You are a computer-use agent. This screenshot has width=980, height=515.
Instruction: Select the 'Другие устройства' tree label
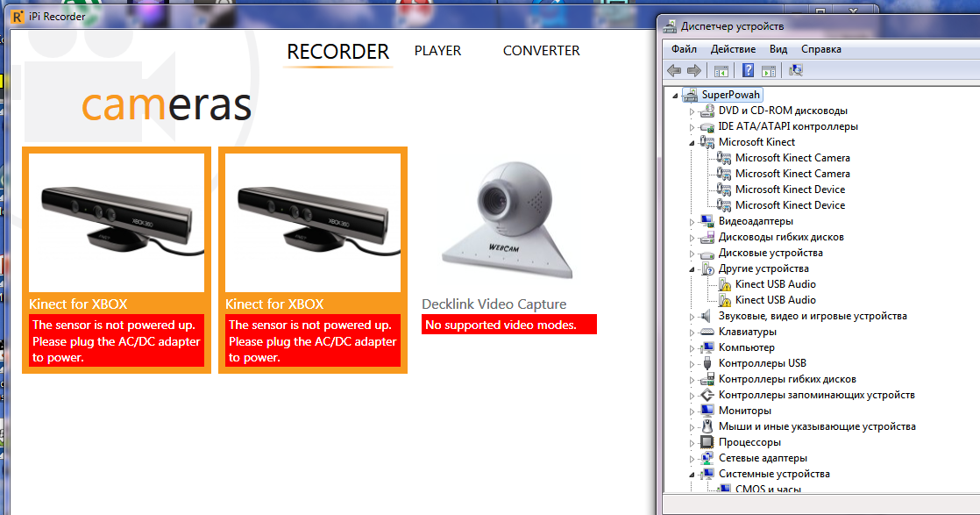click(763, 268)
